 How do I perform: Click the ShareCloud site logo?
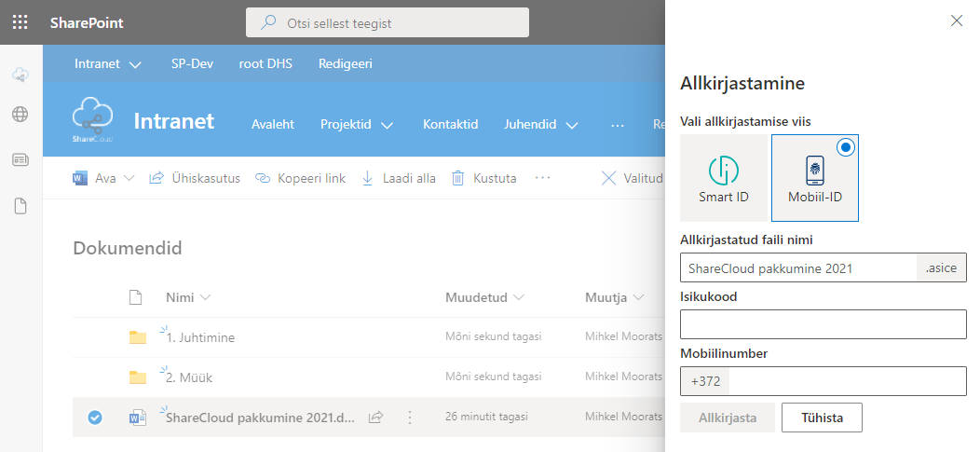92,119
